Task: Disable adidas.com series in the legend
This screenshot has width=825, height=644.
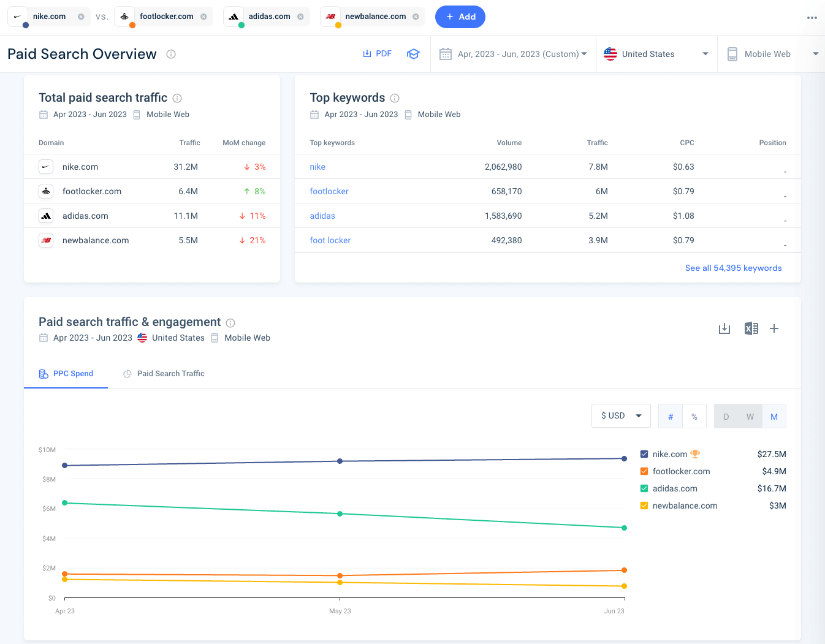Action: [x=645, y=488]
